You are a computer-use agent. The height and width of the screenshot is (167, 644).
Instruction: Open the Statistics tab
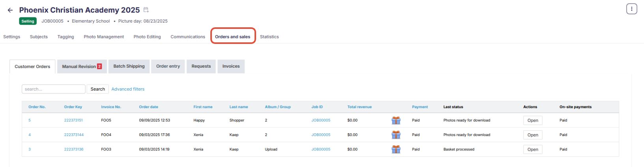[269, 37]
